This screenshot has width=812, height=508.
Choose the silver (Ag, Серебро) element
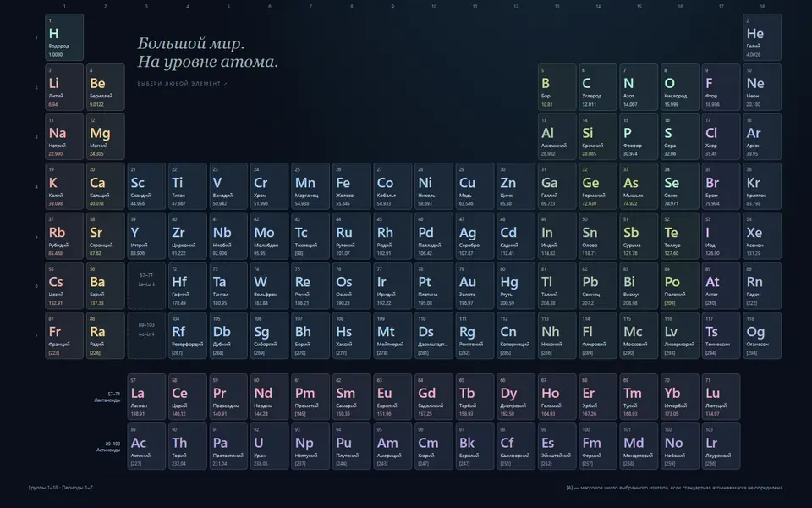475,236
